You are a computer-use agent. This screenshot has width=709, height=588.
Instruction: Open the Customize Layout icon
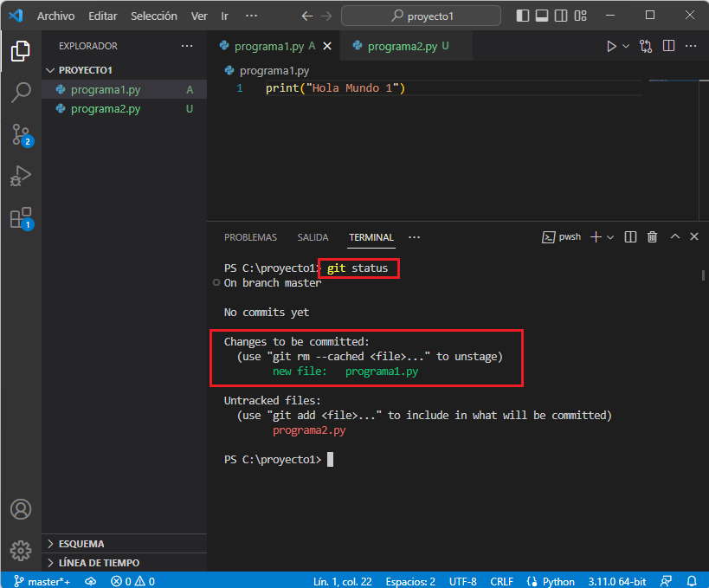tap(580, 16)
